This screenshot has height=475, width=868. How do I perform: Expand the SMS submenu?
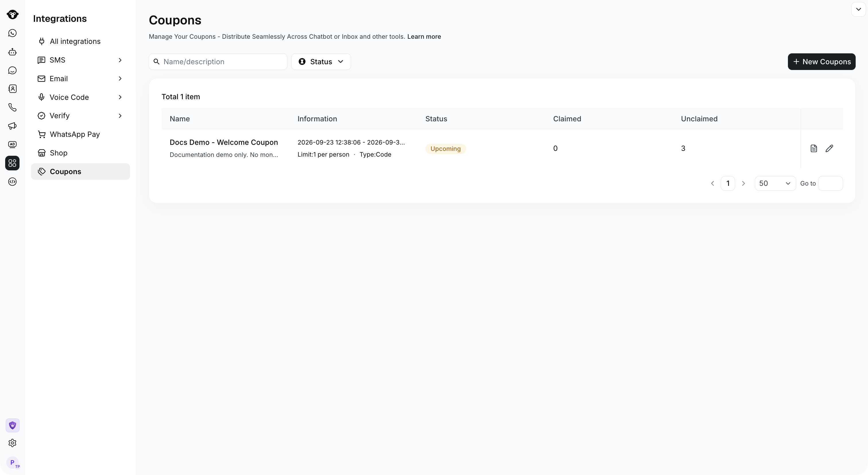tap(80, 60)
